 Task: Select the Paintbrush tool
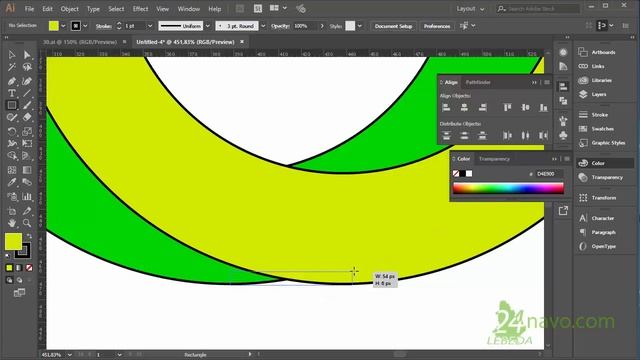click(x=27, y=105)
